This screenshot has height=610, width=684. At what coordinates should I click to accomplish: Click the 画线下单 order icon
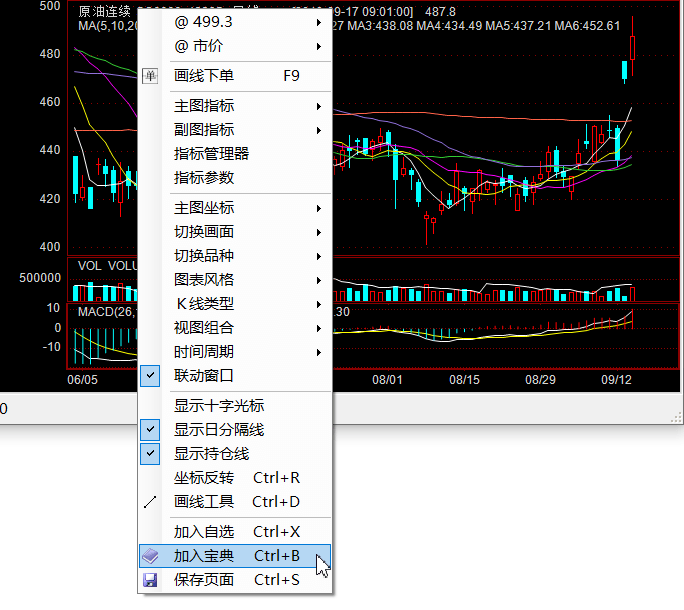150,75
